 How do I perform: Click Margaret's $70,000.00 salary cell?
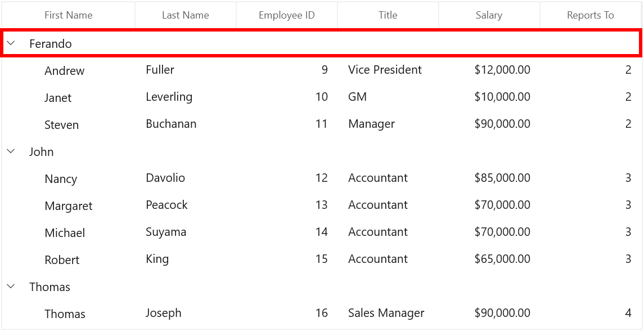(502, 205)
